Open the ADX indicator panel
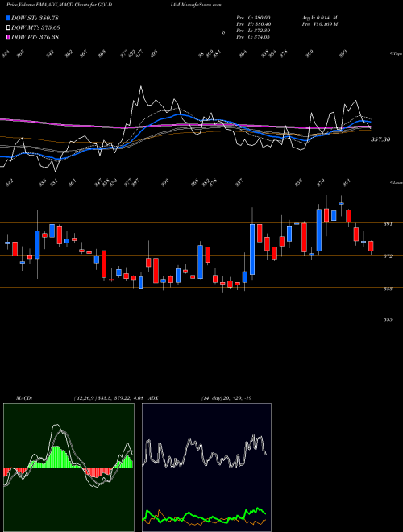 point(206,468)
